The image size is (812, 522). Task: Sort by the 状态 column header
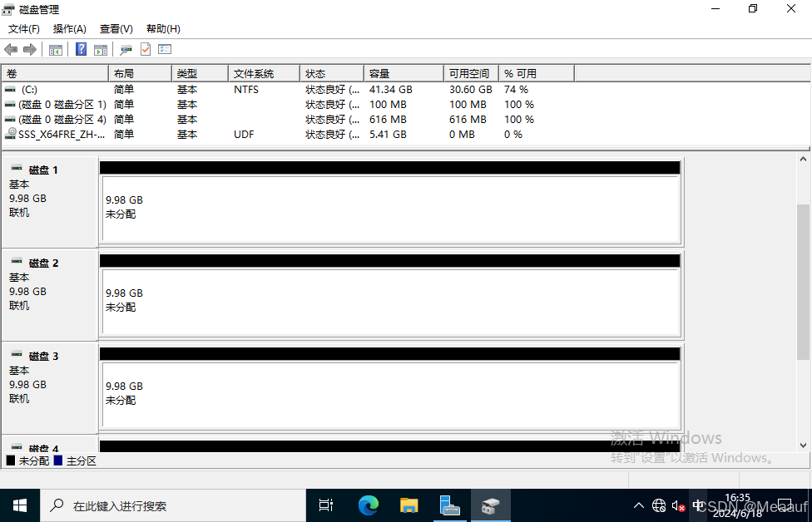pyautogui.click(x=332, y=73)
